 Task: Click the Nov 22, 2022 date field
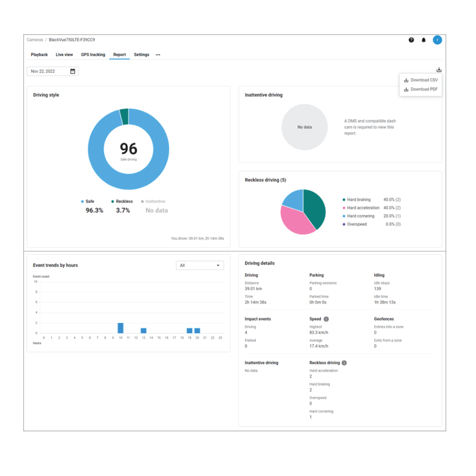[47, 72]
